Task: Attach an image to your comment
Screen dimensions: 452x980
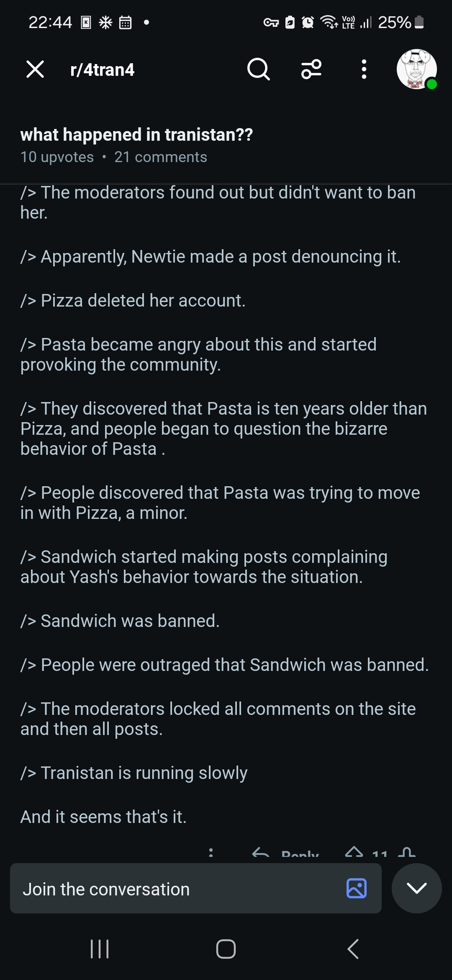Action: click(x=357, y=888)
